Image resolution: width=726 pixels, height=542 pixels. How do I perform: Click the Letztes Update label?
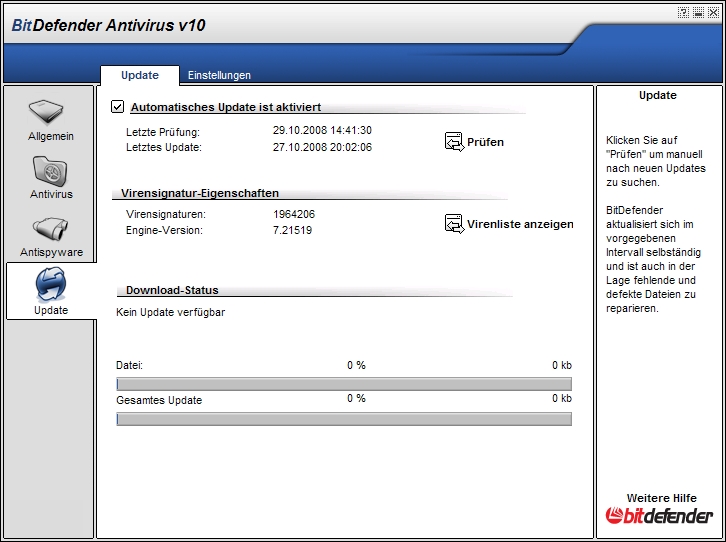point(164,148)
